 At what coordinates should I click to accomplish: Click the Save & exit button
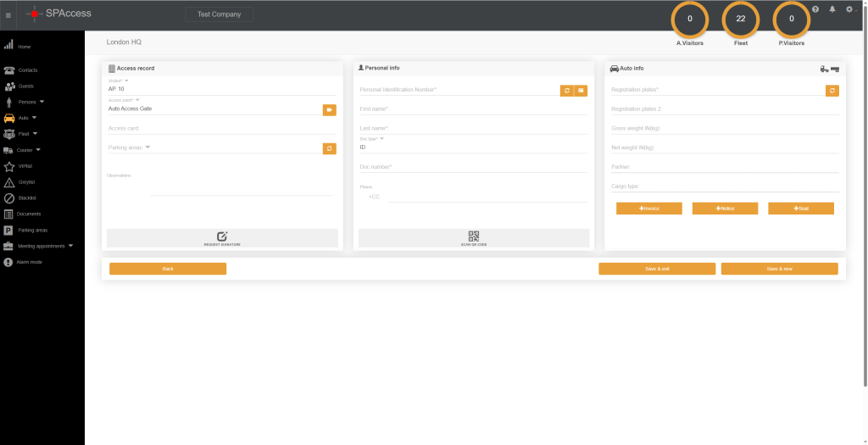pyautogui.click(x=657, y=269)
